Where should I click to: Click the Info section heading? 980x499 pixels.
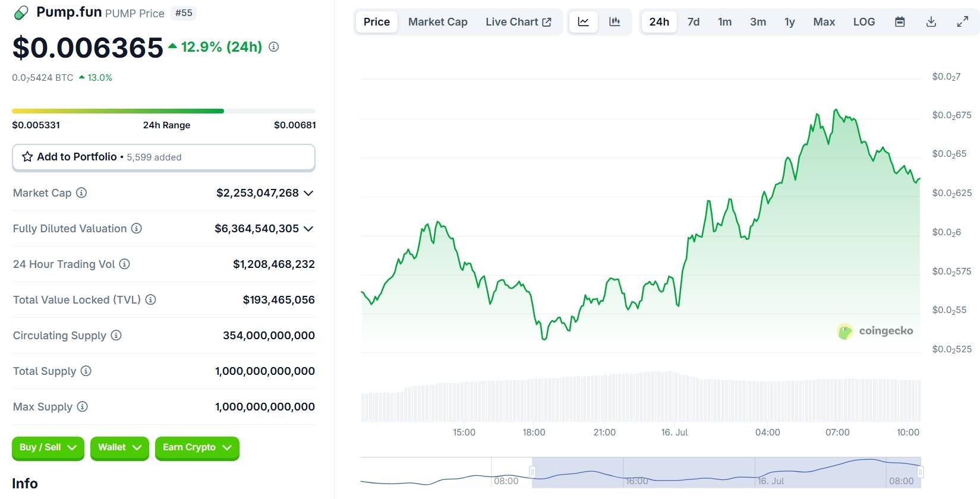25,484
